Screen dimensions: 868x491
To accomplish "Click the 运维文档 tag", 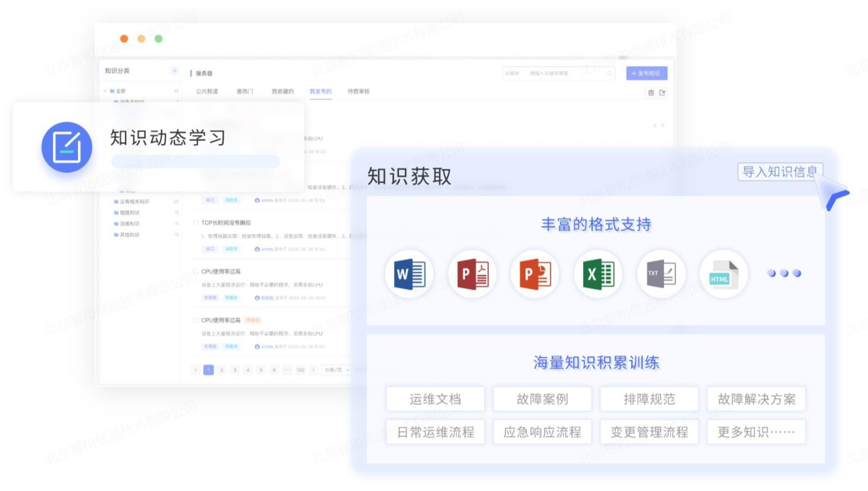I will click(435, 399).
